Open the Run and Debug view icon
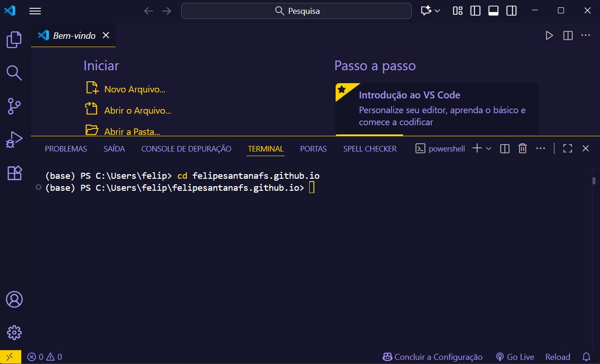The height and width of the screenshot is (364, 600). tap(13, 140)
